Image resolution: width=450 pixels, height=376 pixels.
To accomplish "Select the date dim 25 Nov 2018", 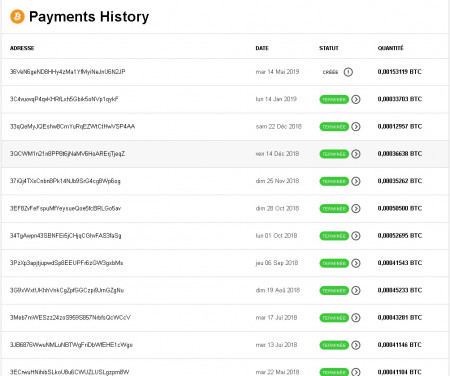I will pyautogui.click(x=277, y=181).
